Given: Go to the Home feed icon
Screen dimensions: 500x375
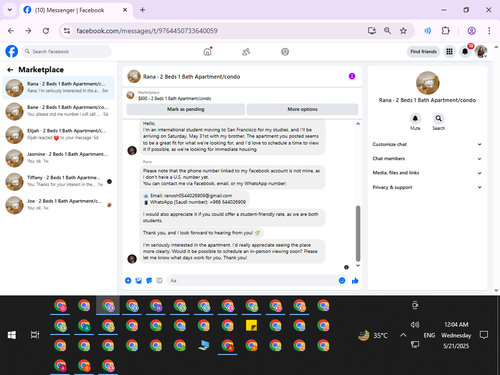Looking at the screenshot, I should (x=208, y=52).
